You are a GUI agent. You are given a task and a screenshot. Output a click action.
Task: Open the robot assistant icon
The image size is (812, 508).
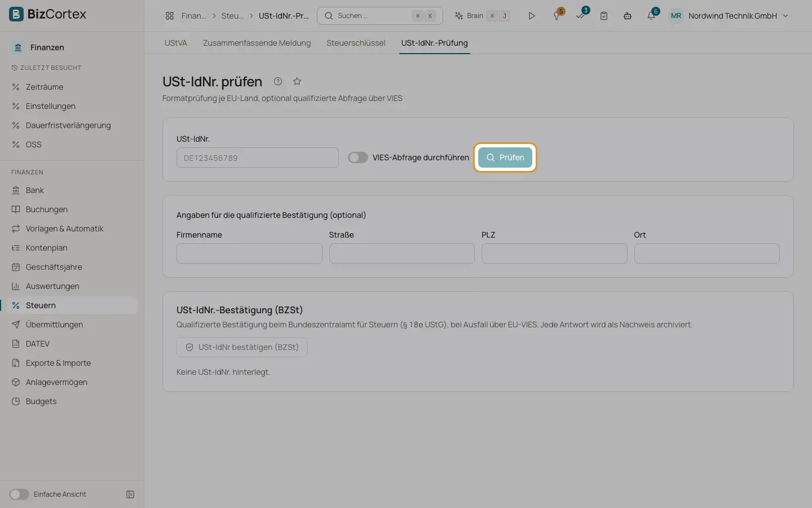[x=628, y=16]
